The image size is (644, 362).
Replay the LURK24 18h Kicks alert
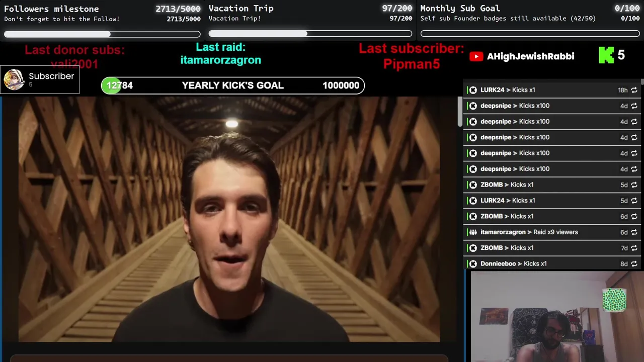(634, 90)
